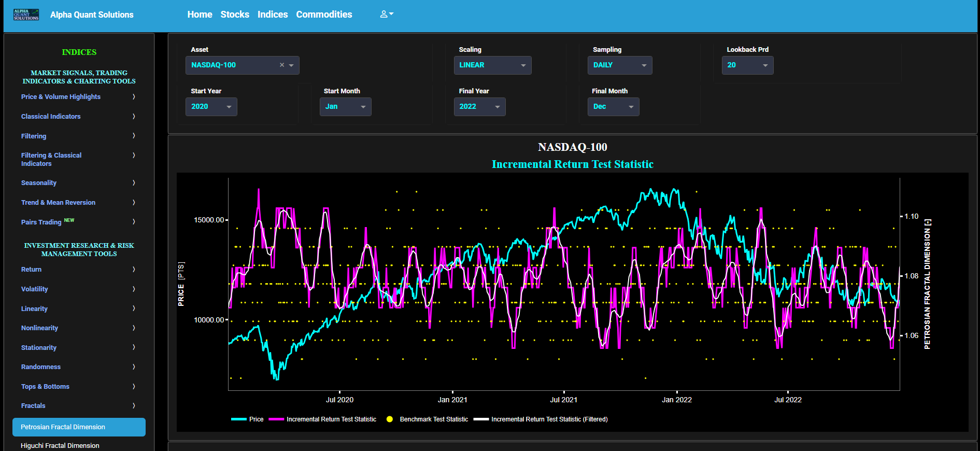This screenshot has height=451, width=980.
Task: Open the Stocks menu item
Action: point(235,15)
